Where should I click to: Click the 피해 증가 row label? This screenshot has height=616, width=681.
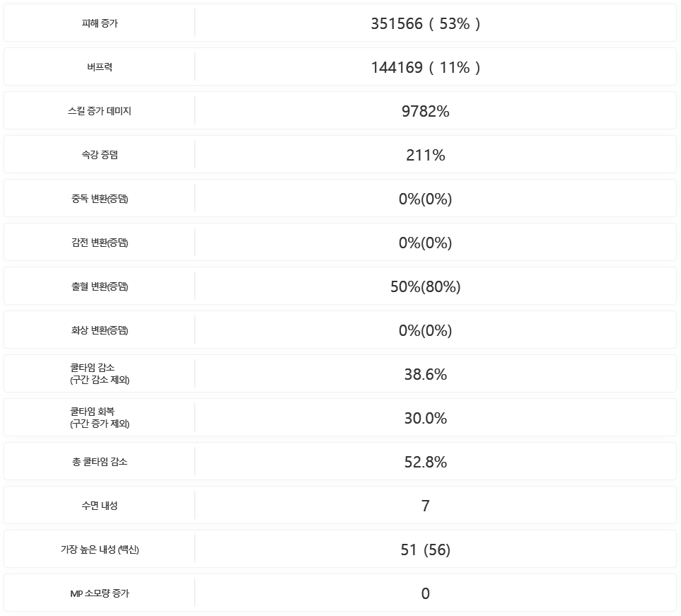[100, 23]
